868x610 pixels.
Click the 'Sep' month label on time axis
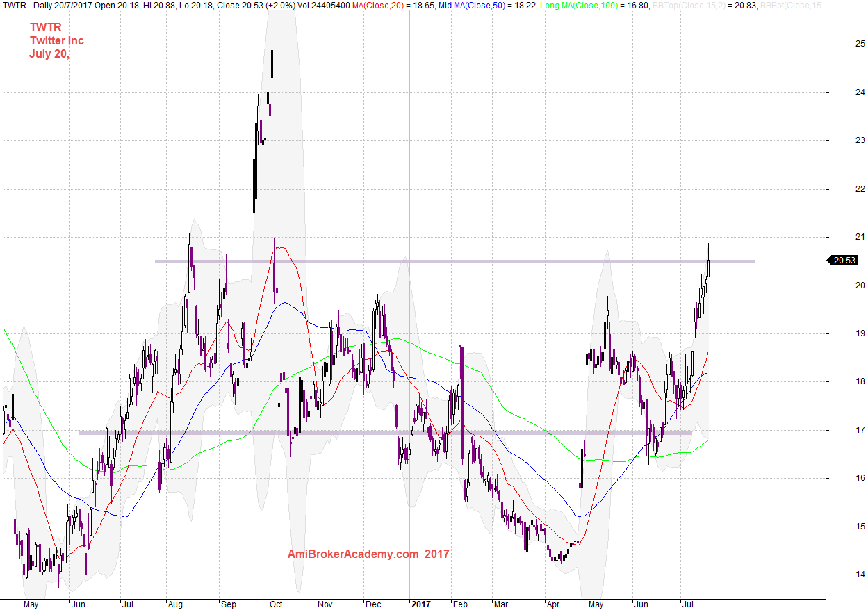click(229, 604)
